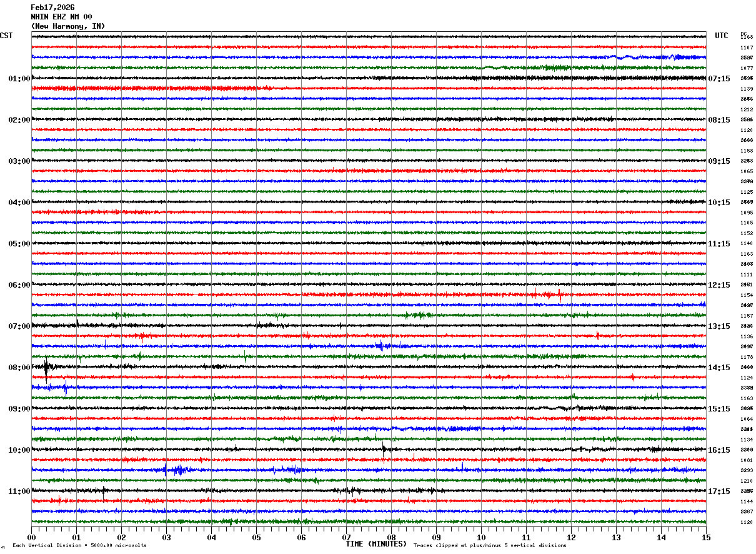Click the DC offset value 1064

[747, 419]
